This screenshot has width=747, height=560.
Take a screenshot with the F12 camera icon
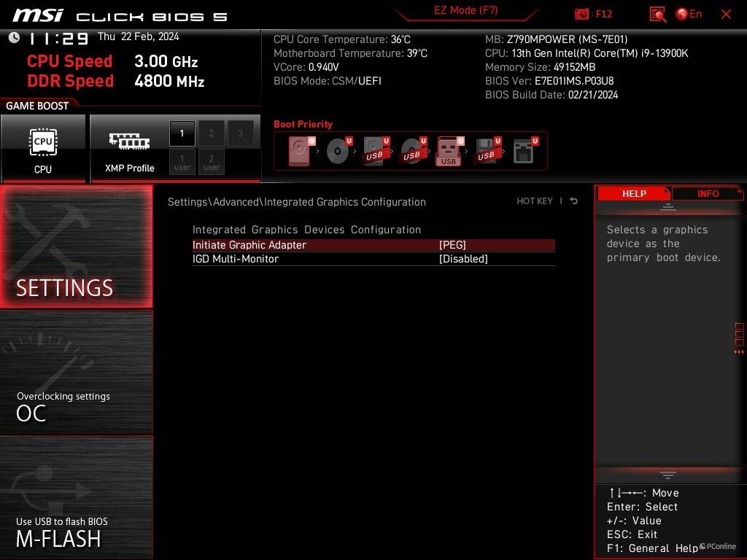tap(581, 15)
